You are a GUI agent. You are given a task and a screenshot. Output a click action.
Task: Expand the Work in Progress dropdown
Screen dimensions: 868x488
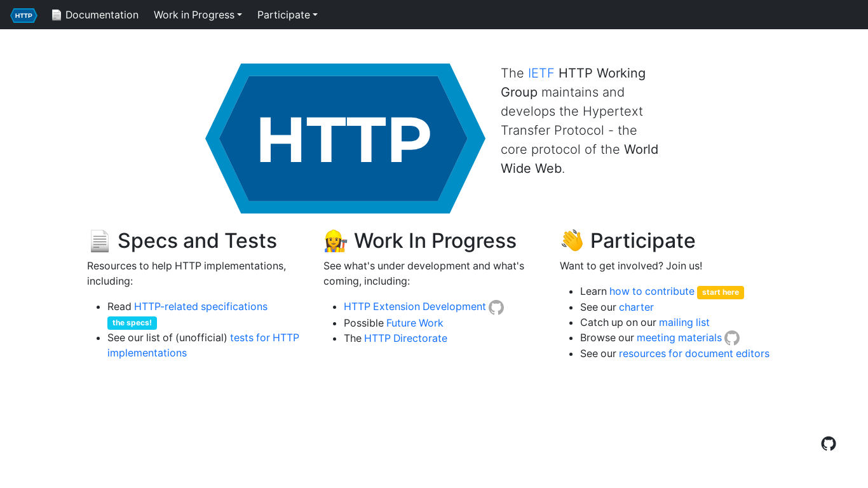198,15
